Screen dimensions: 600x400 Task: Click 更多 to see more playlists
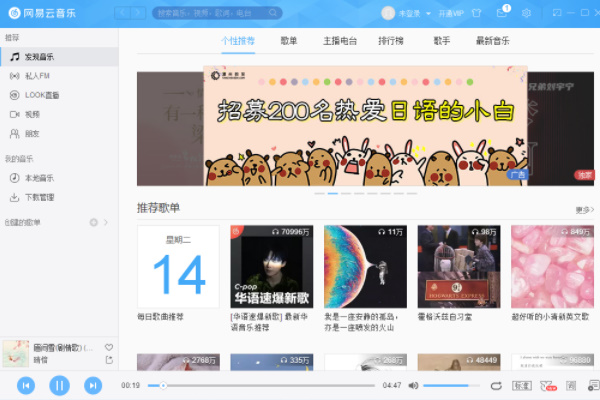point(585,210)
